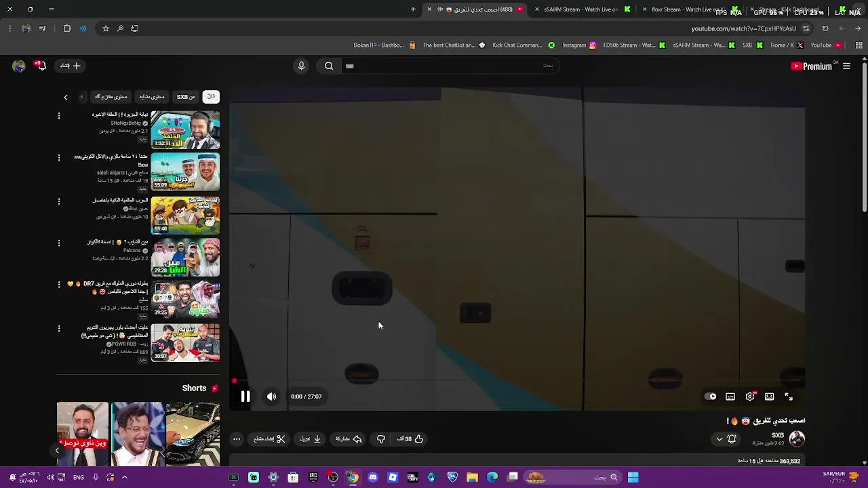Image resolution: width=868 pixels, height=488 pixels.
Task: Enter fullscreen with the player icon
Action: tap(789, 396)
